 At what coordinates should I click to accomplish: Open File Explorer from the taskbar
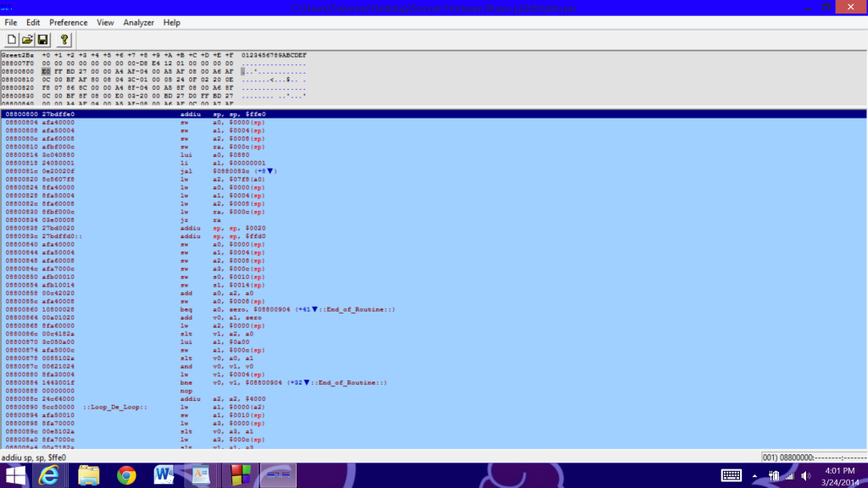(x=88, y=475)
